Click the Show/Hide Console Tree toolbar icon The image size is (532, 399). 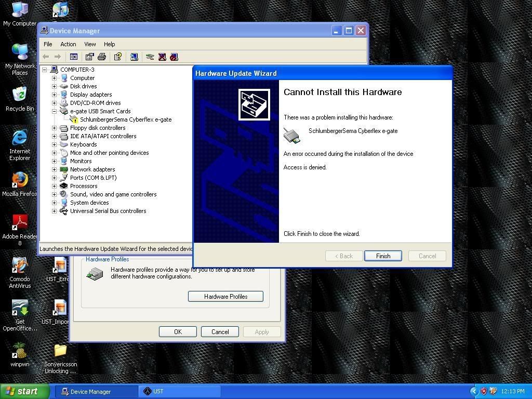pos(73,57)
